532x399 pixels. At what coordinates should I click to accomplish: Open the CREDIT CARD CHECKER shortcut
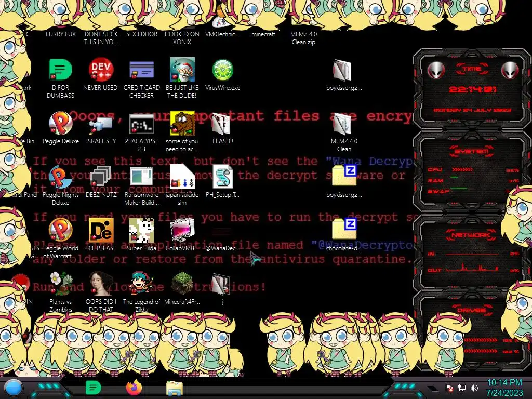pos(141,70)
